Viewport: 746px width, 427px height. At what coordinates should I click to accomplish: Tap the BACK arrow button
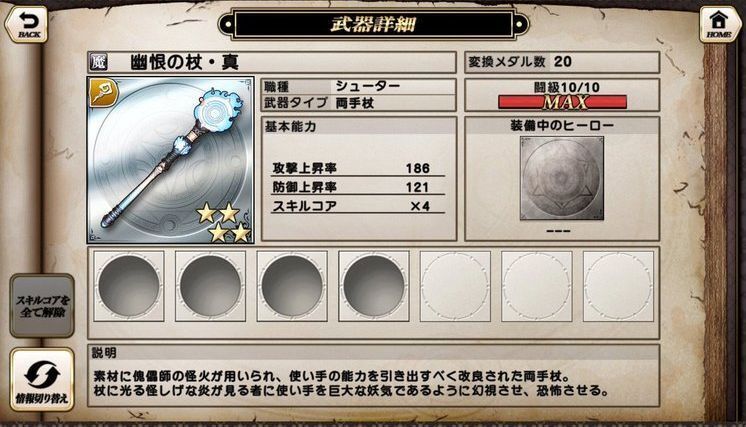(27, 23)
